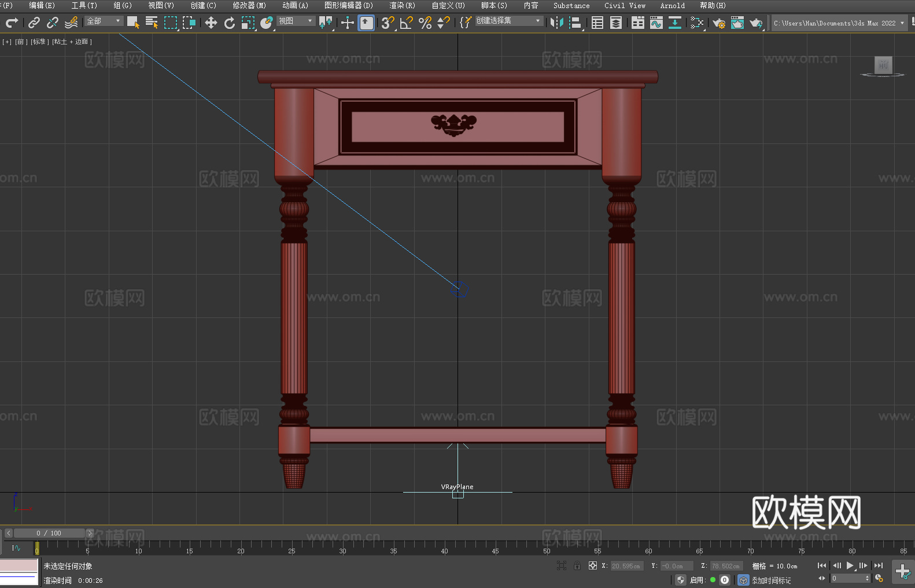Open the [前] point-of-view viewport menu

(x=21, y=42)
